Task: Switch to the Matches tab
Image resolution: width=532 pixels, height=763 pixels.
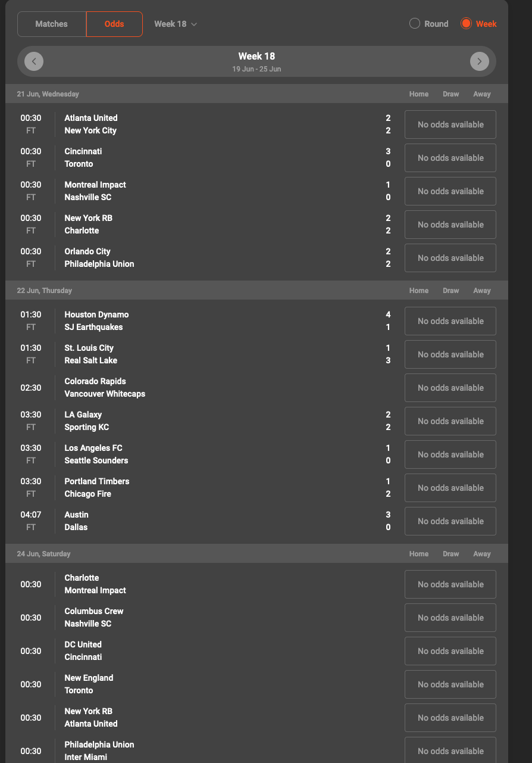Action: [51, 24]
